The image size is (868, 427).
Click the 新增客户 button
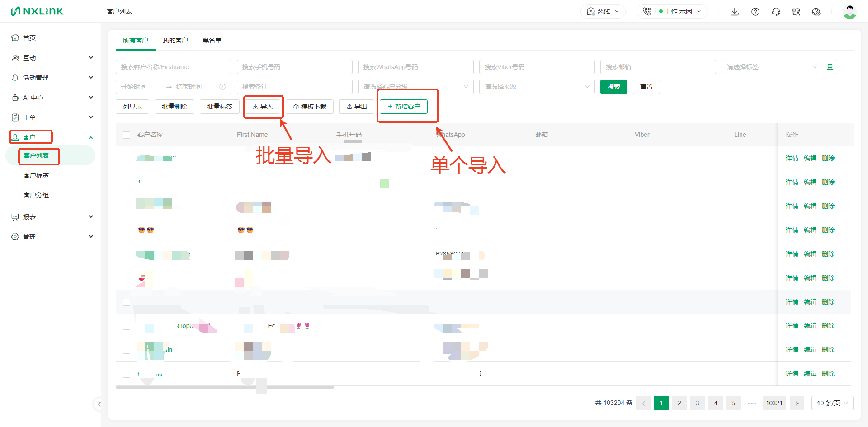(x=404, y=106)
